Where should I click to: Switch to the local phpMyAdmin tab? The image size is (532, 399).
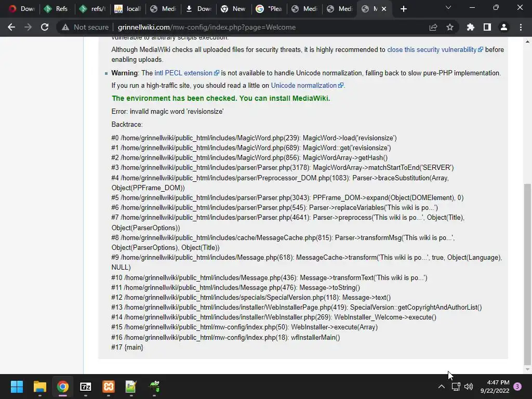(x=128, y=9)
